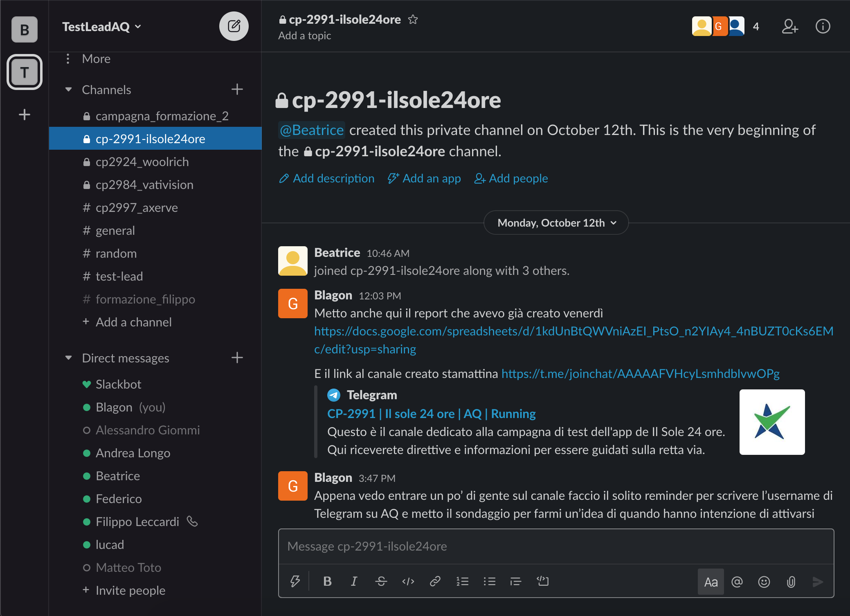The height and width of the screenshot is (616, 850).
Task: Open shortcuts lightning bolt in composer
Action: coord(295,581)
